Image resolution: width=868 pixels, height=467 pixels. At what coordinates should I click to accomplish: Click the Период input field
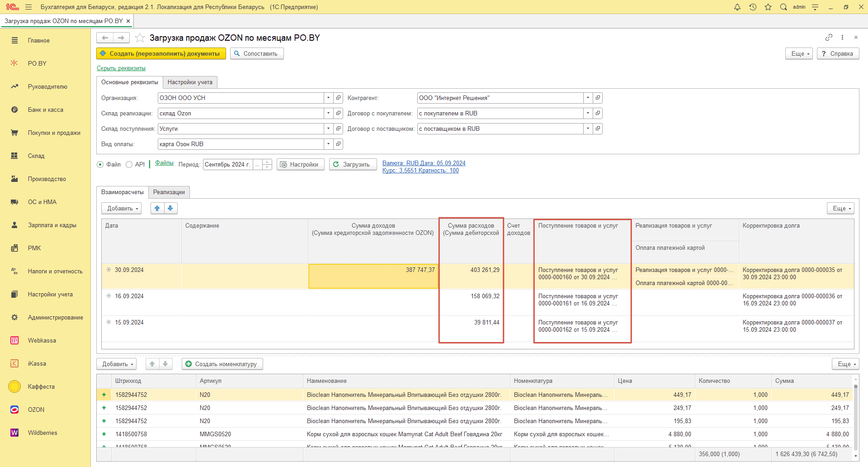(x=228, y=164)
